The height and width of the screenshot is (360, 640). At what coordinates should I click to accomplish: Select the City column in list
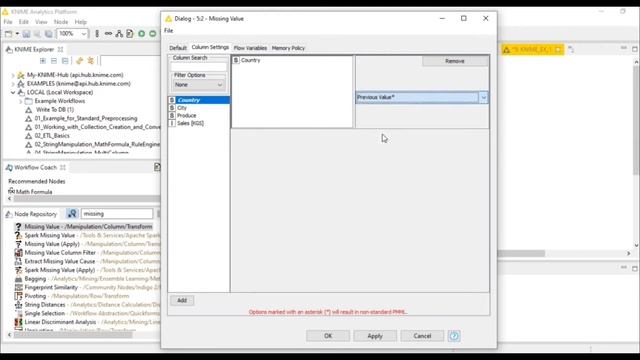click(199, 108)
